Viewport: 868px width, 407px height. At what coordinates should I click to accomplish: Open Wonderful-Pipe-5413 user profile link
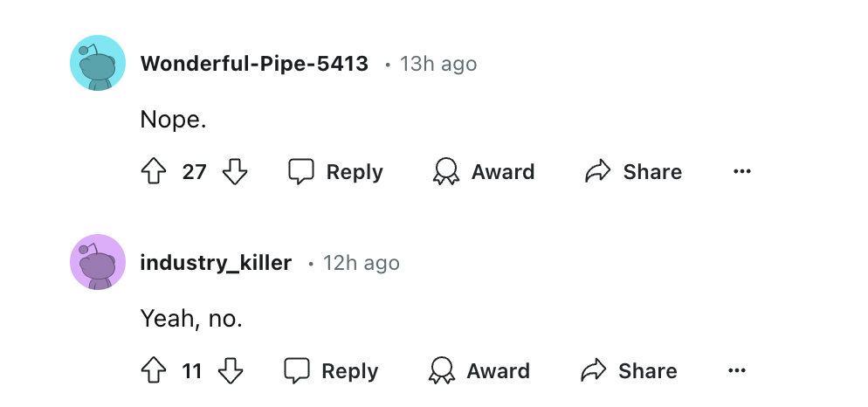pos(254,64)
